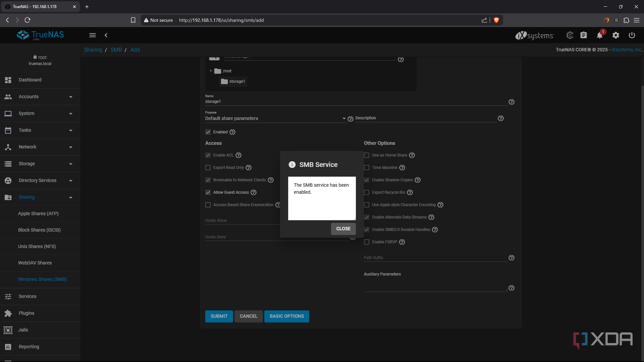
Task: Check Use Apple-style Character Encoding
Action: (x=367, y=205)
